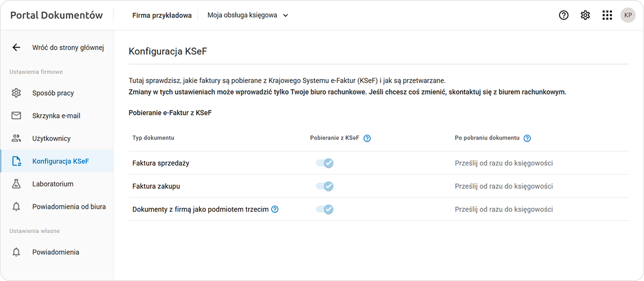Screen dimensions: 644x281
Task: Open Powiadomienia od biura settings
Action: tap(68, 207)
